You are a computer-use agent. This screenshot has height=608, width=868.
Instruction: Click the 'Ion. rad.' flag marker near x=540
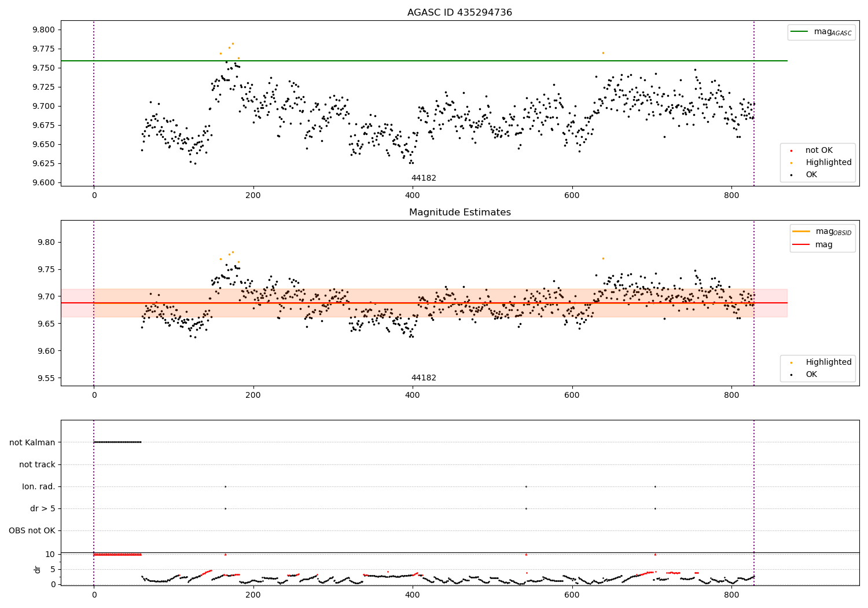click(526, 486)
